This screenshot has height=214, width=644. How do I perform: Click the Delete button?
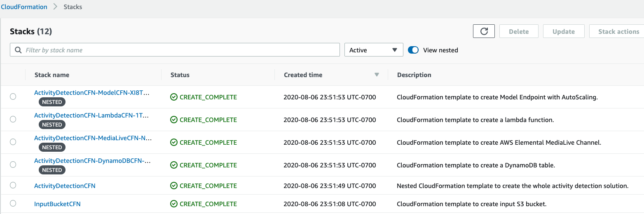click(519, 31)
